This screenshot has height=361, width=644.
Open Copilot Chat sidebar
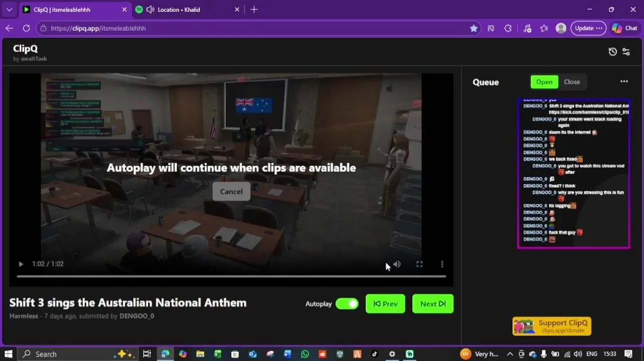click(x=624, y=29)
